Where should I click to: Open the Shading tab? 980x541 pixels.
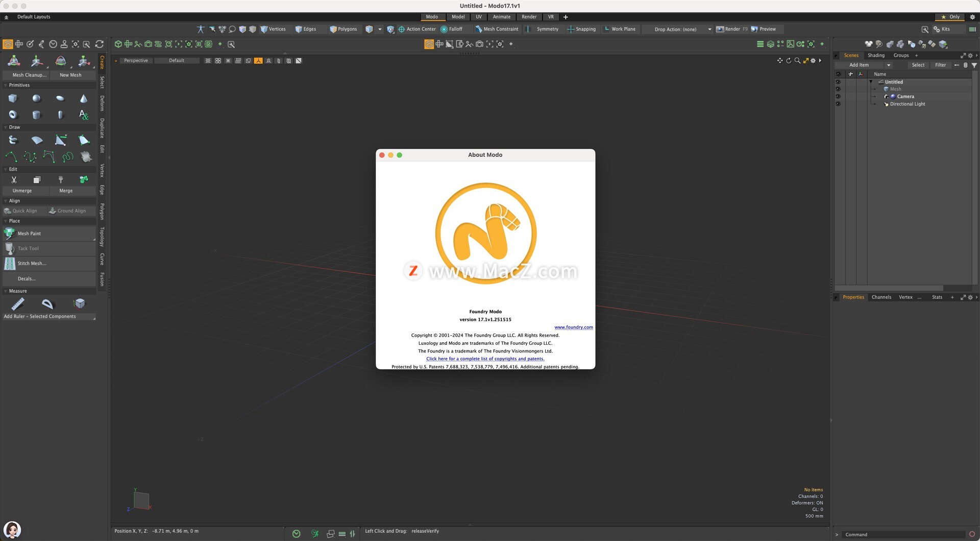coord(876,55)
